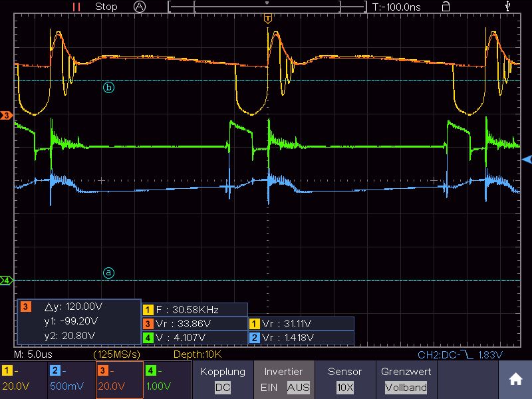Viewport: 532px width, 399px height.
Task: Click the Depth:10K memory depth readout
Action: pos(198,354)
